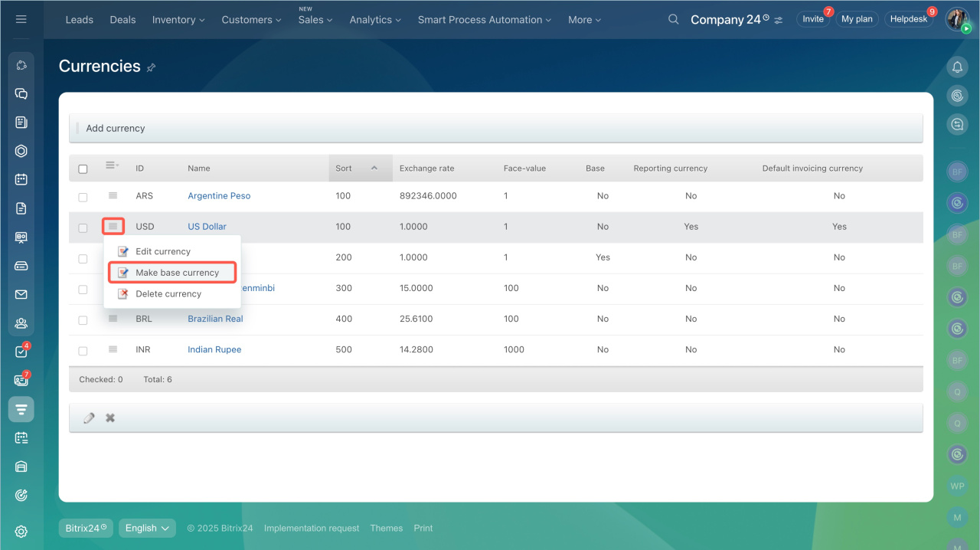Open the sidebar icon with badge 7
Image resolution: width=980 pixels, height=550 pixels.
[x=21, y=380]
